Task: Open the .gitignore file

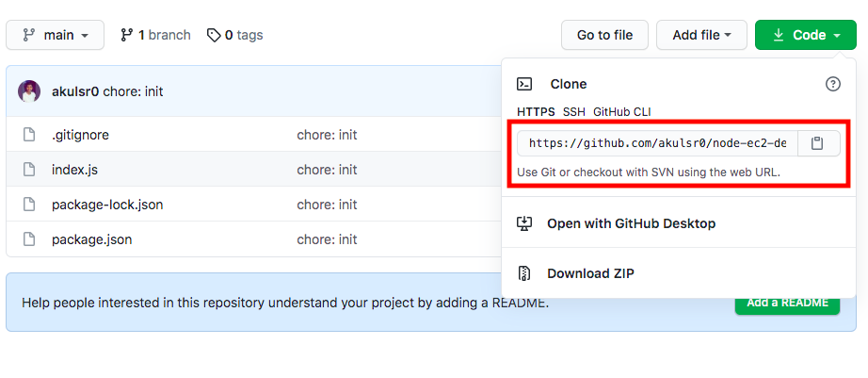Action: [80, 135]
